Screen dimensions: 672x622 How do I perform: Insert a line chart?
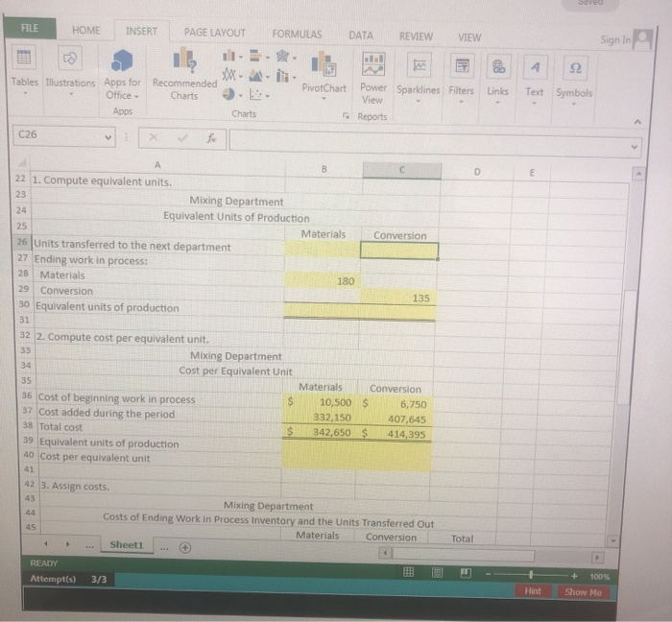[x=228, y=76]
